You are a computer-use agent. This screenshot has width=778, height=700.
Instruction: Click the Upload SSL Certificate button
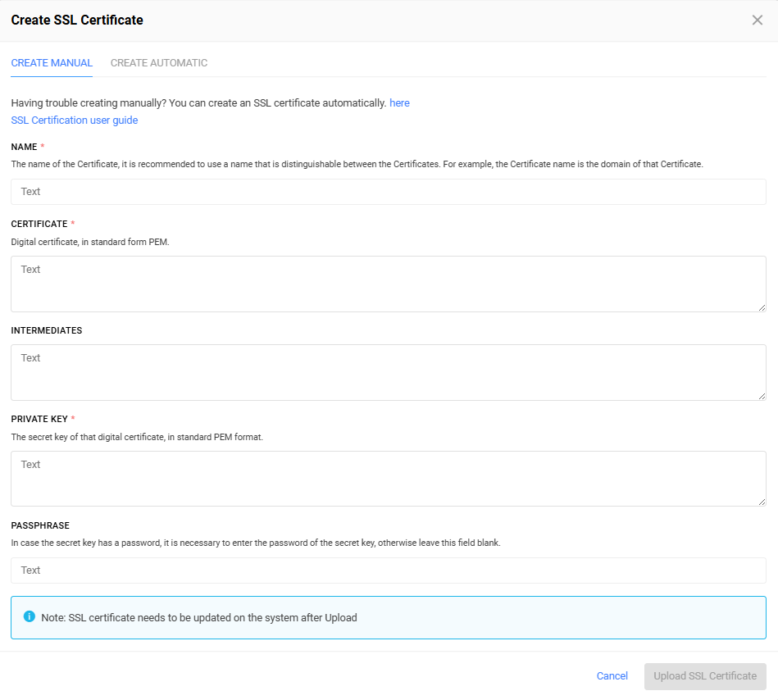click(705, 676)
